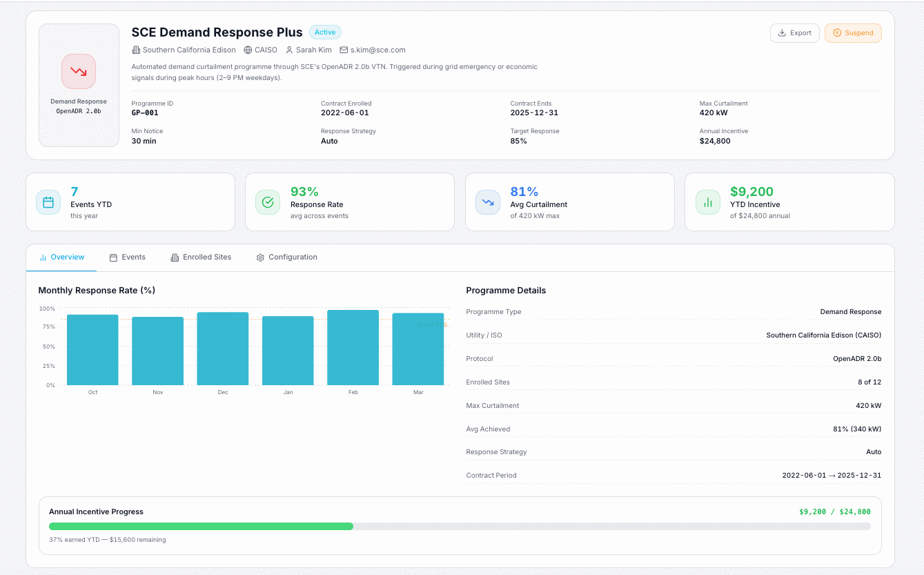The width and height of the screenshot is (924, 575).
Task: Click the Annual Incentive Progress bar
Action: 460,526
